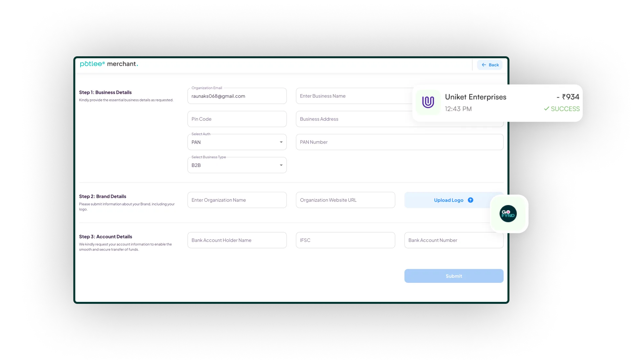
Task: Click the Uniket Enterprises transaction icon
Action: click(x=428, y=102)
